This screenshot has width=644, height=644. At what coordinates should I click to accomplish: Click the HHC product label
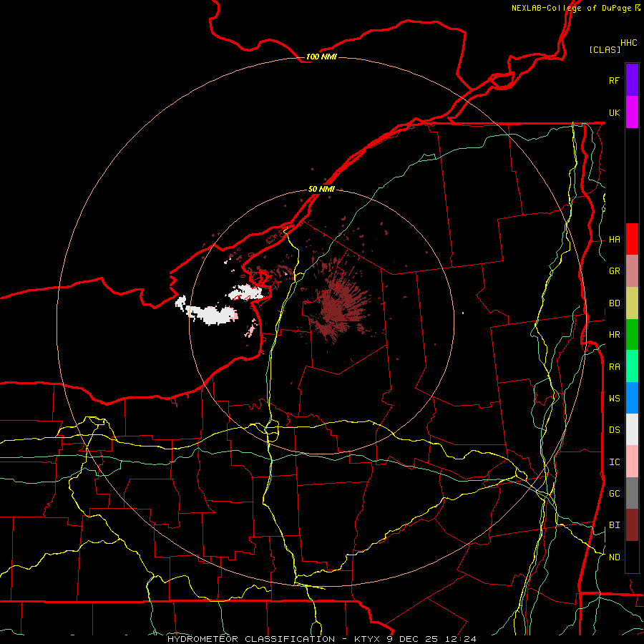(x=629, y=43)
